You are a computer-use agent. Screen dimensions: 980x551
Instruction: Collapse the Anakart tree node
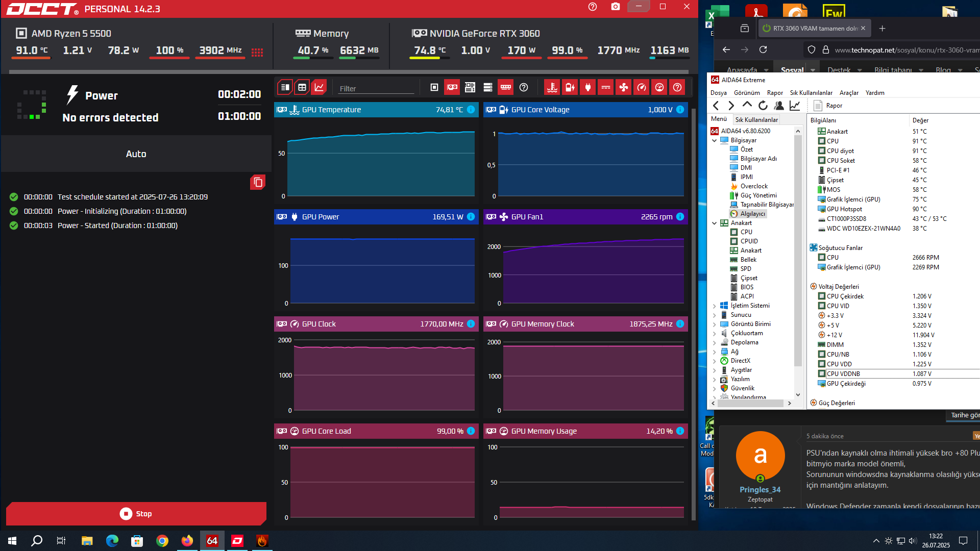[714, 223]
